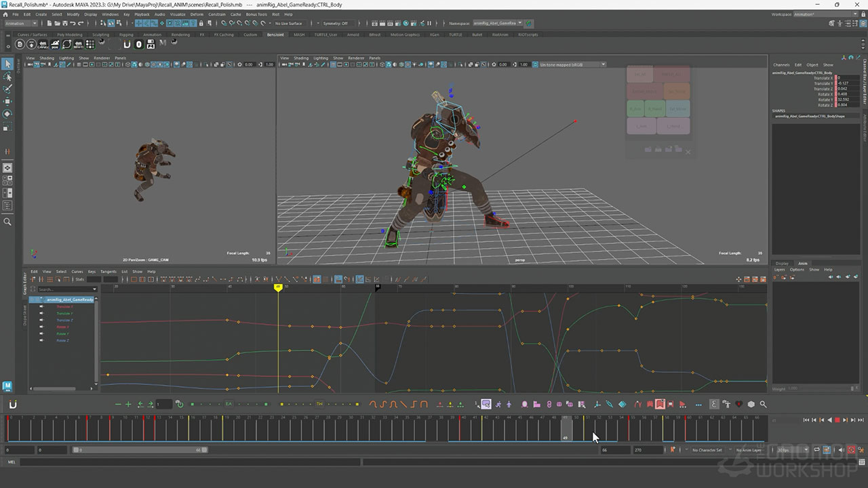
Task: Switch to the Rigging shelf tab
Action: [x=126, y=35]
